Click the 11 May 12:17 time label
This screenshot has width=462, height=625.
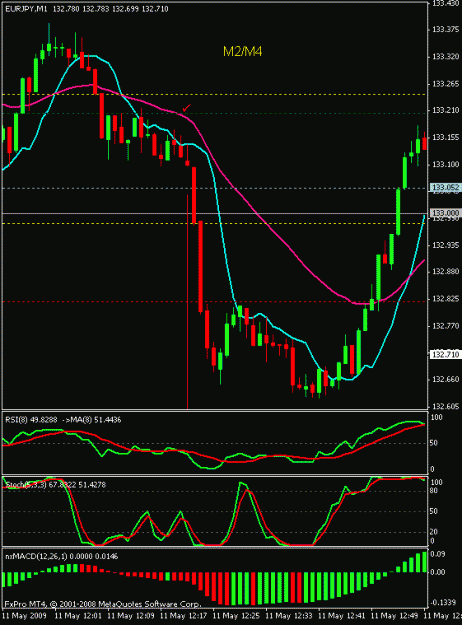pos(183,615)
